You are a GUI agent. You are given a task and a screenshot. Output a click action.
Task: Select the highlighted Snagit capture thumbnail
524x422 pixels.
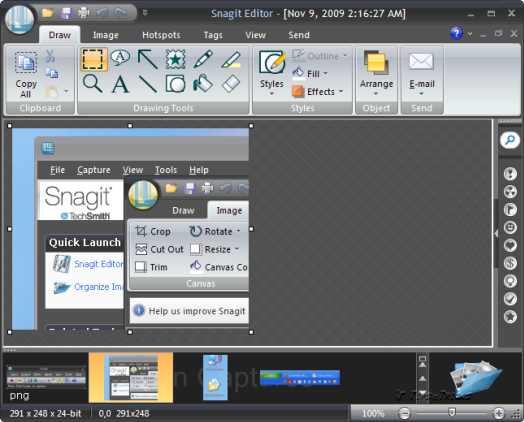point(131,378)
